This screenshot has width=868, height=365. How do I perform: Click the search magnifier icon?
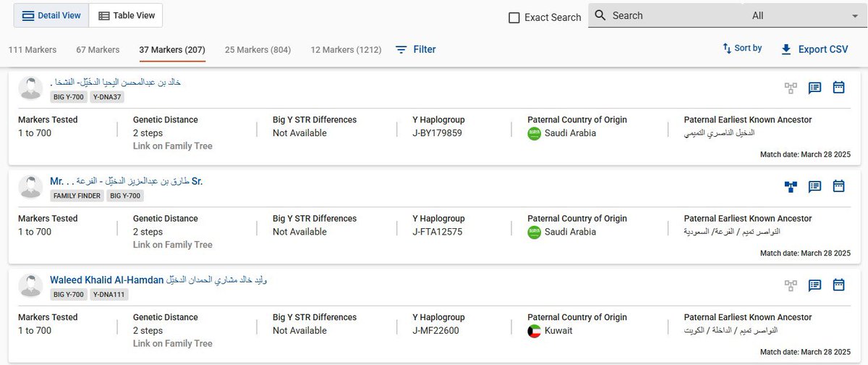click(600, 15)
